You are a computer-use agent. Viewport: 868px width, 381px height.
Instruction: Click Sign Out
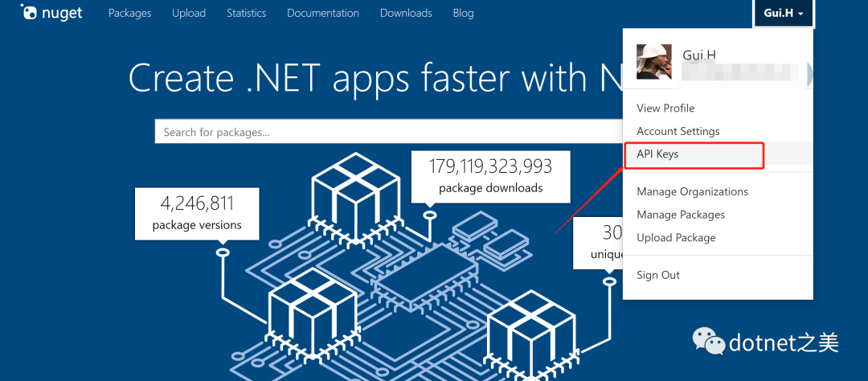pos(658,275)
